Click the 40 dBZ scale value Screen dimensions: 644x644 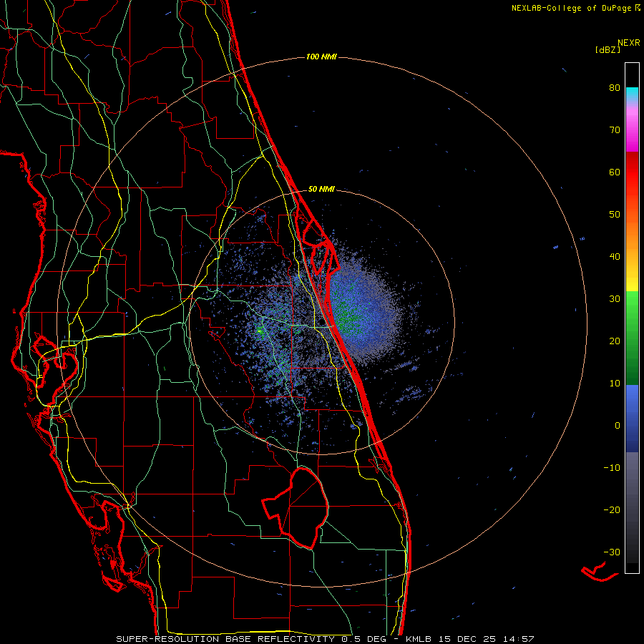coord(615,257)
